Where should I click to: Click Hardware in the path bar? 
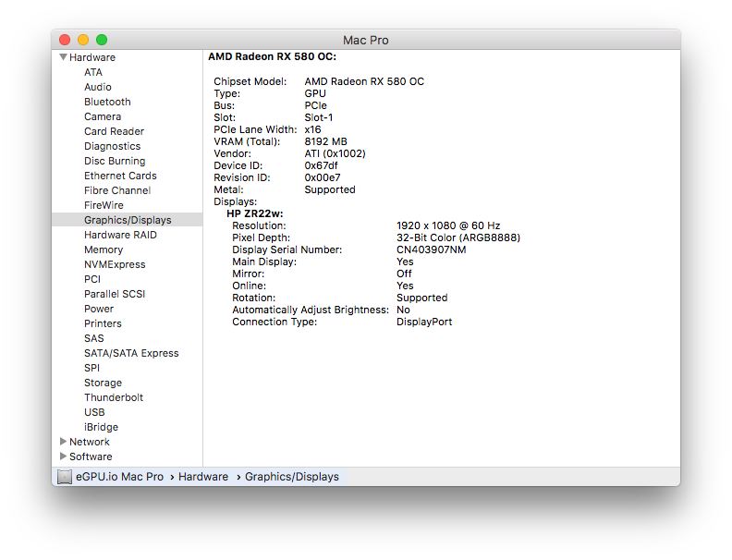click(203, 477)
